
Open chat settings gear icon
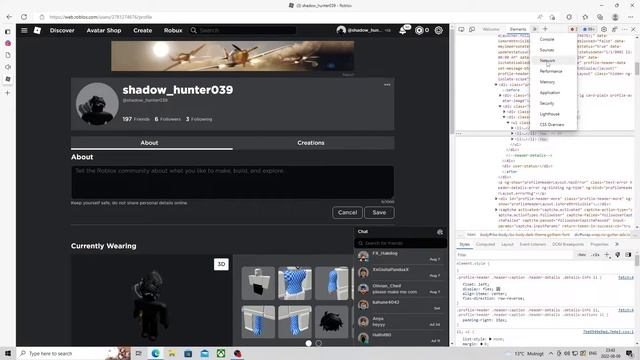440,232
